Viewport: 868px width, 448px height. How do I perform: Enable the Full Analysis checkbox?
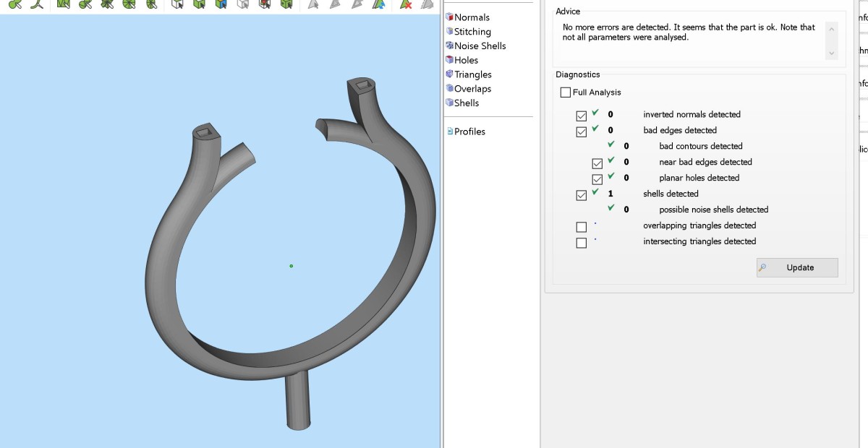click(x=566, y=92)
